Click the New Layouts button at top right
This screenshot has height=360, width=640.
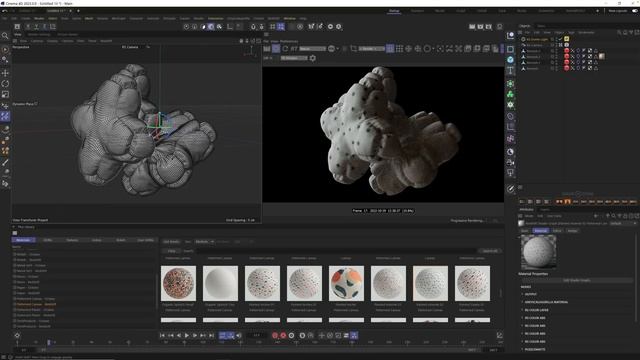[618, 11]
